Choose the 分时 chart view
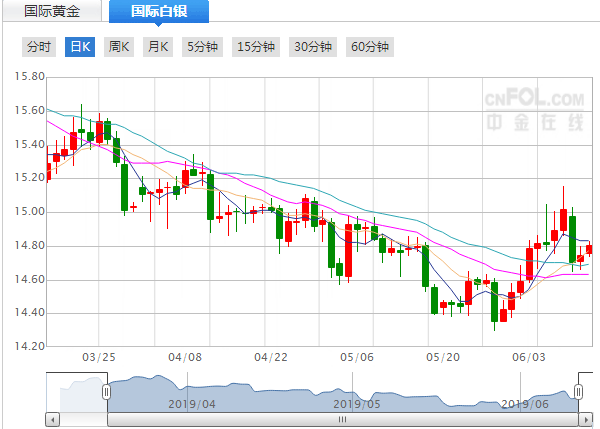 click(38, 47)
